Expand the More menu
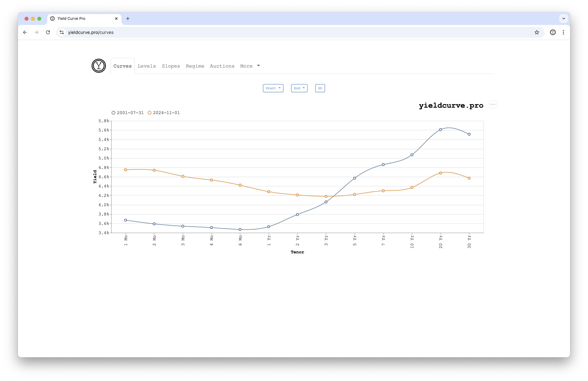The height and width of the screenshot is (381, 588). pyautogui.click(x=250, y=66)
